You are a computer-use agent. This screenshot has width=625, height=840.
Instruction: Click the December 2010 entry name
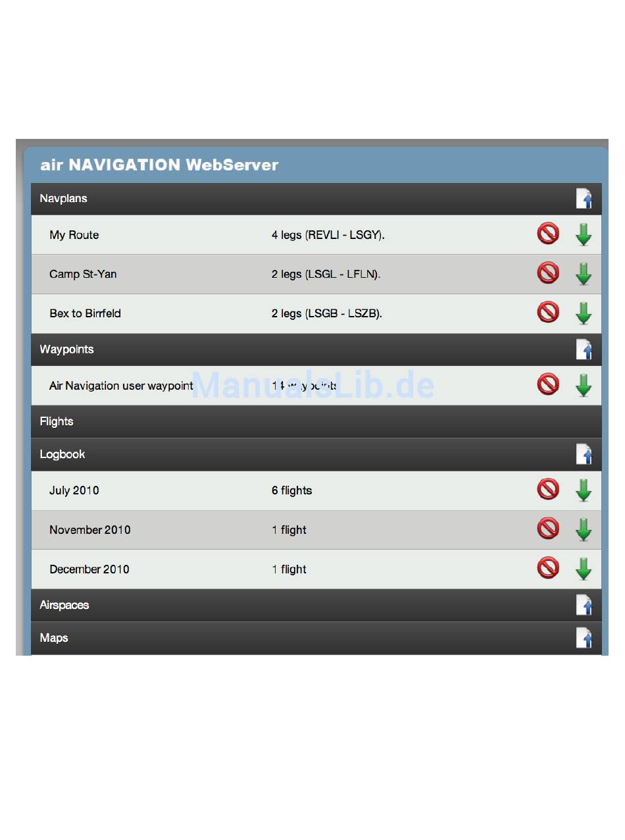click(x=89, y=569)
